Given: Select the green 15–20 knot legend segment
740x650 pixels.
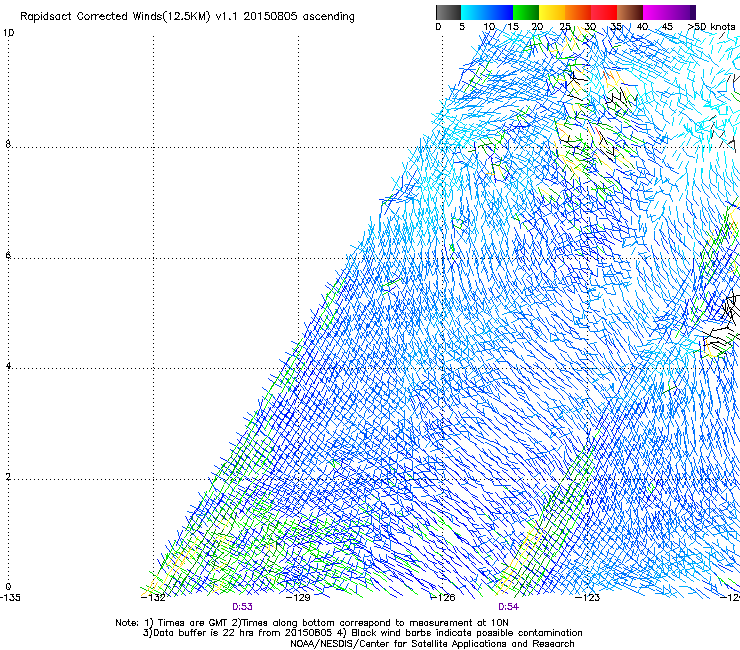Looking at the screenshot, I should [526, 12].
